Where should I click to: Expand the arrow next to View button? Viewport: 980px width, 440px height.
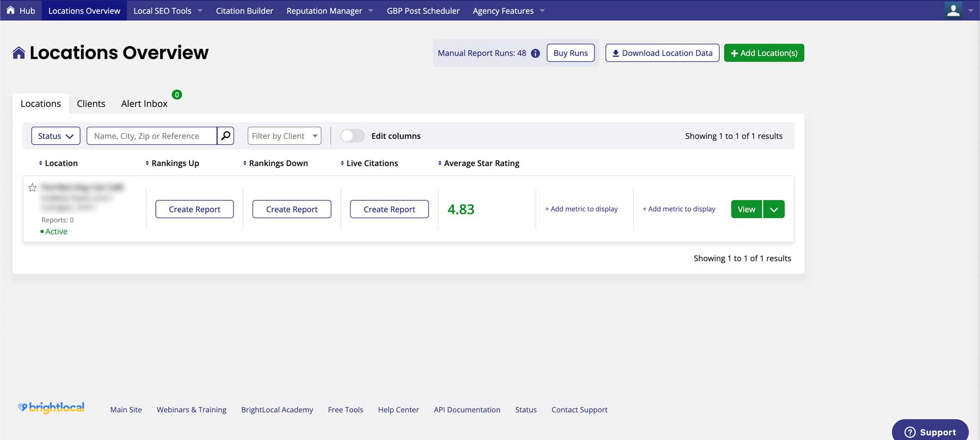click(x=774, y=209)
